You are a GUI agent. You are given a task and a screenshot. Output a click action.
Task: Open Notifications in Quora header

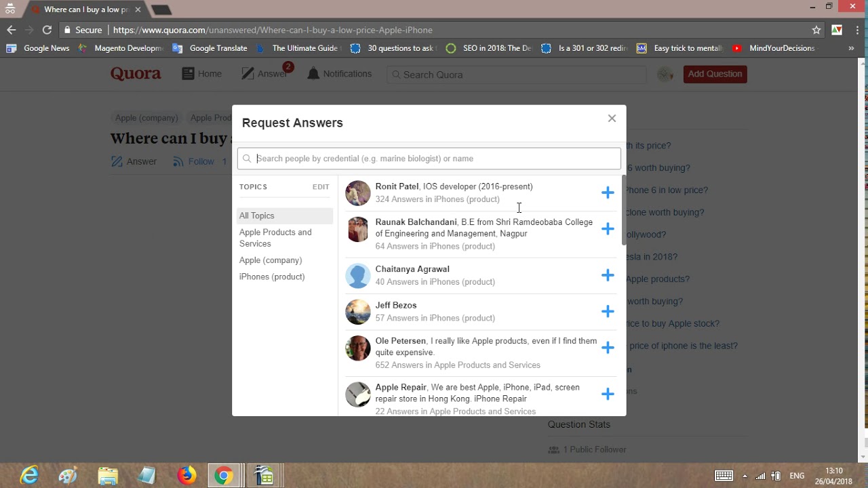339,74
